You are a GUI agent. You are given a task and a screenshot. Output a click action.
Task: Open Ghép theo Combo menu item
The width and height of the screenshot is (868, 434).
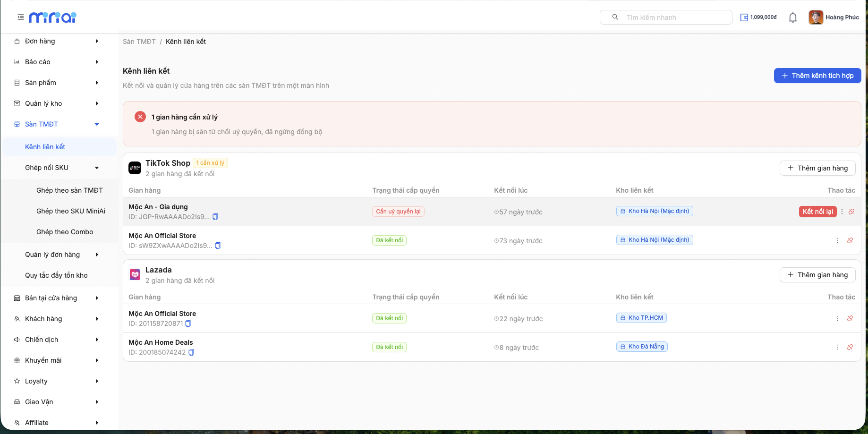[x=65, y=232]
